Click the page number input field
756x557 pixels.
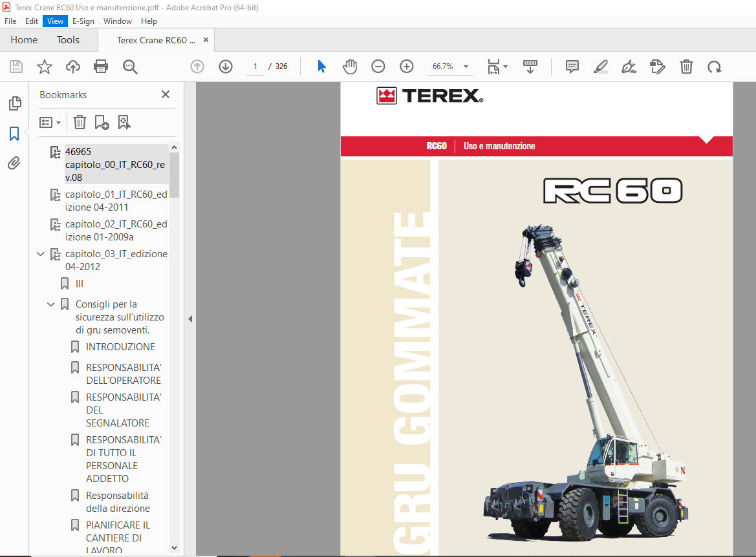[255, 67]
